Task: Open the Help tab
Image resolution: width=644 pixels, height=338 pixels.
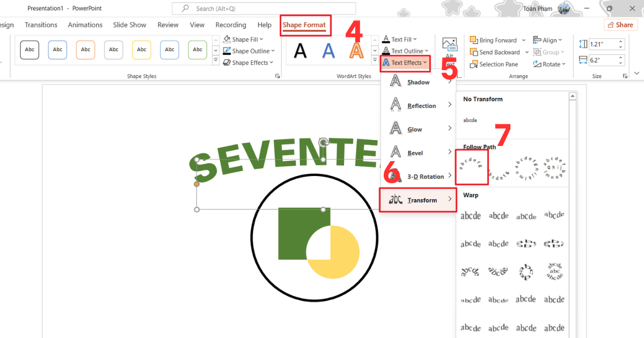Action: coord(264,25)
